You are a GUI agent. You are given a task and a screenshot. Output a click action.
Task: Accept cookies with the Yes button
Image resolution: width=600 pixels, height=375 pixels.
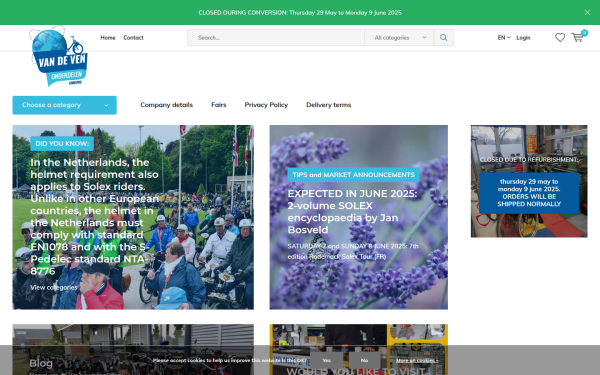(326, 360)
